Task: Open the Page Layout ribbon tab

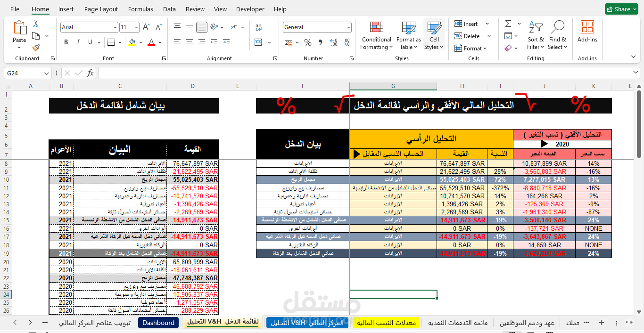Action: click(101, 9)
